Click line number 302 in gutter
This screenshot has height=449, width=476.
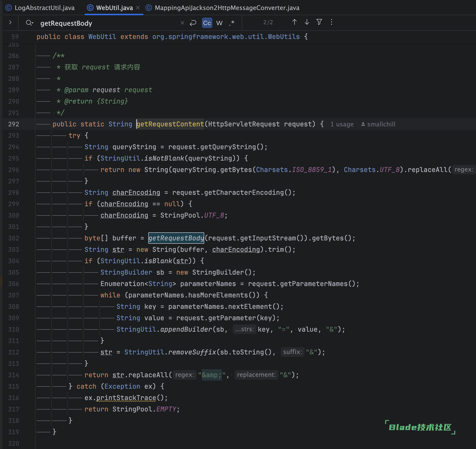pyautogui.click(x=14, y=238)
